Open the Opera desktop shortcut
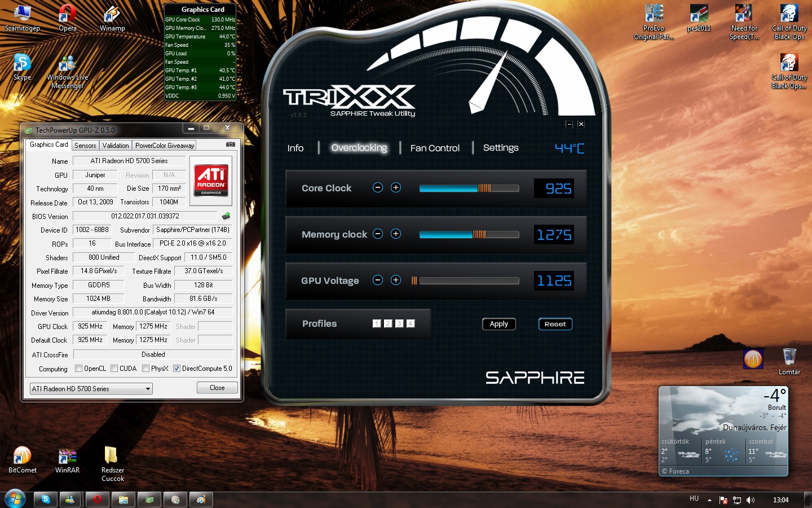 (68, 18)
